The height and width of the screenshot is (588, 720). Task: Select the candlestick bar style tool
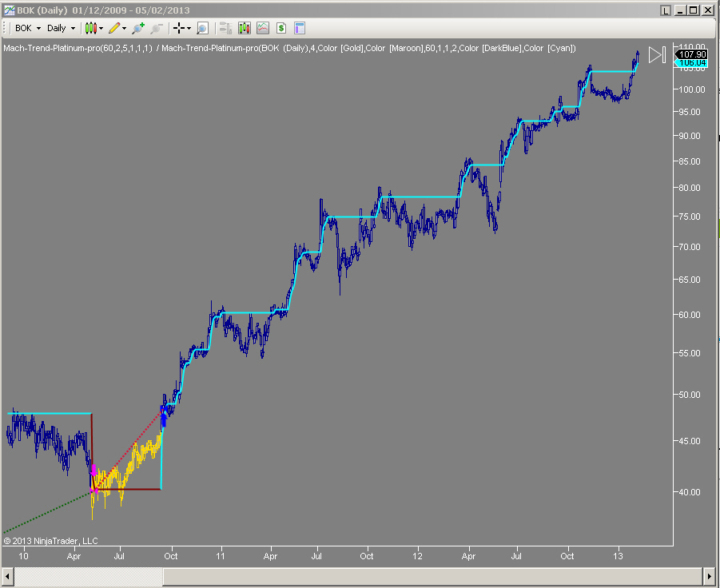[x=90, y=28]
